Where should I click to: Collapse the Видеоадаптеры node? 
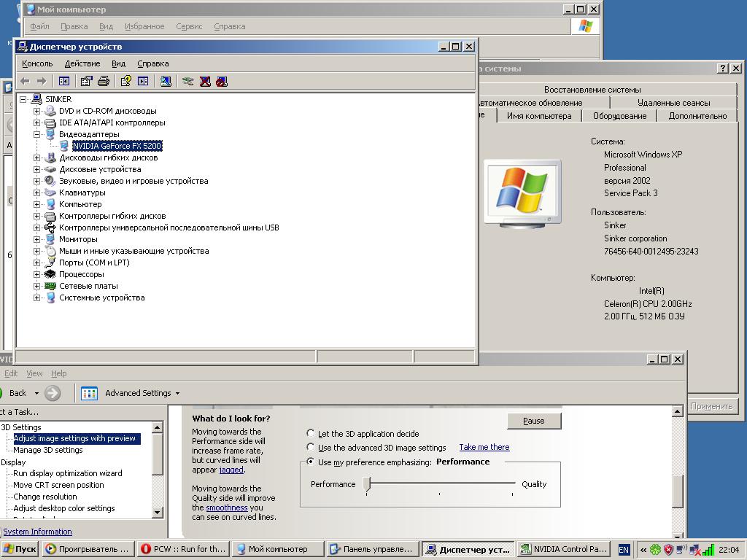click(36, 134)
